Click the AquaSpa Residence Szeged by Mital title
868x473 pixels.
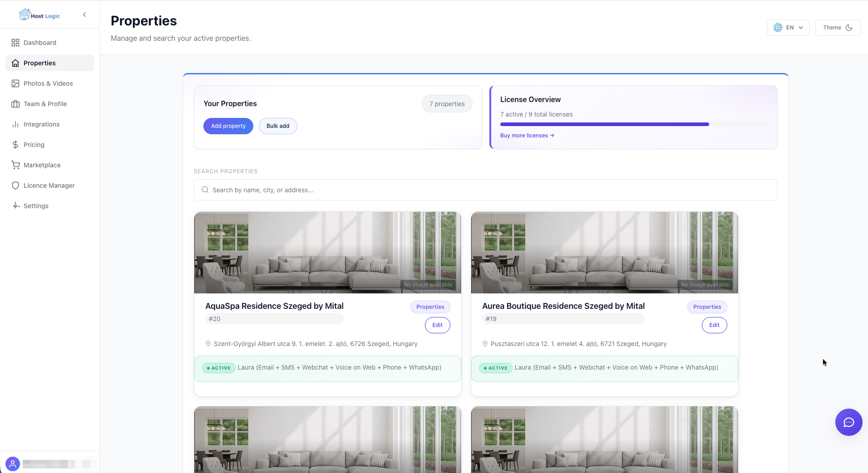(274, 306)
